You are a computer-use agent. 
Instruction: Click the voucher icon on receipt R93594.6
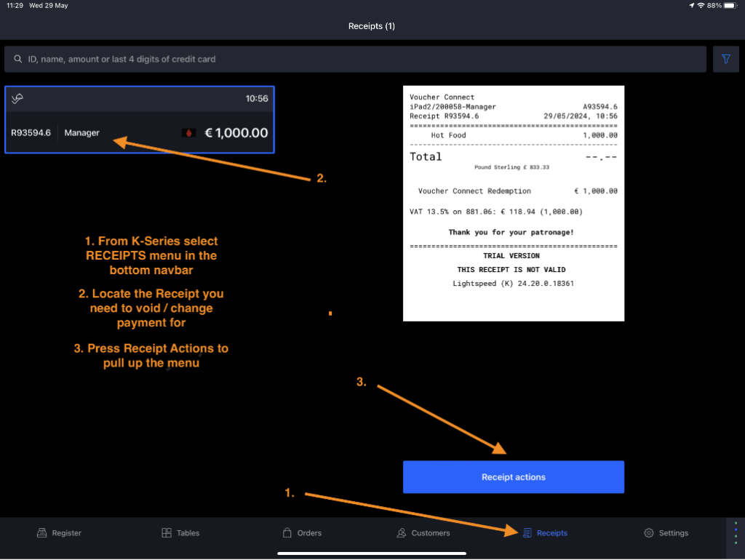(17, 98)
